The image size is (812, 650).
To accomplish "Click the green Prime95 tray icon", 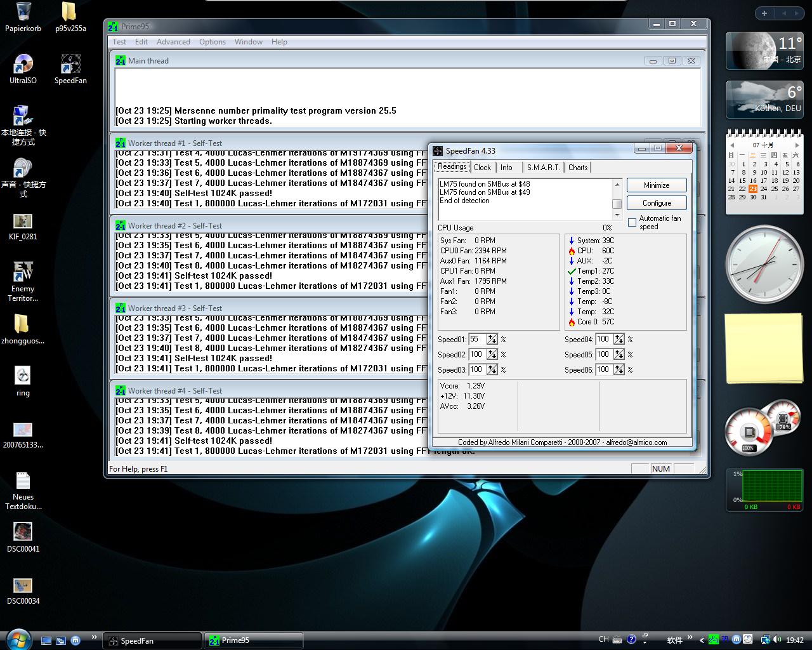I will [x=713, y=640].
